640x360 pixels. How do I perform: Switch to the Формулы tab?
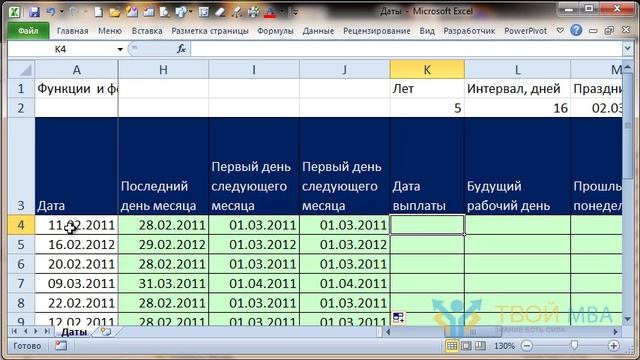275,31
